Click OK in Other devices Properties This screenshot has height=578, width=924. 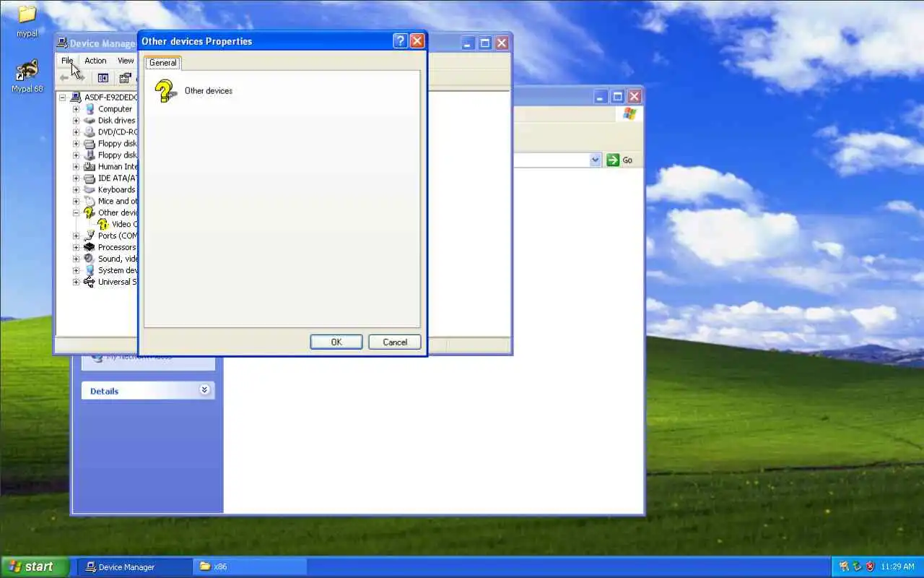336,342
